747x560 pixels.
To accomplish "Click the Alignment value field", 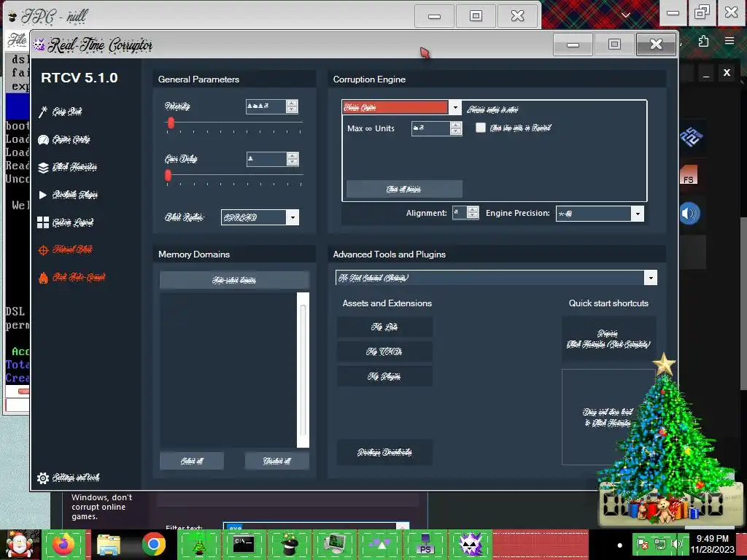I will (460, 213).
